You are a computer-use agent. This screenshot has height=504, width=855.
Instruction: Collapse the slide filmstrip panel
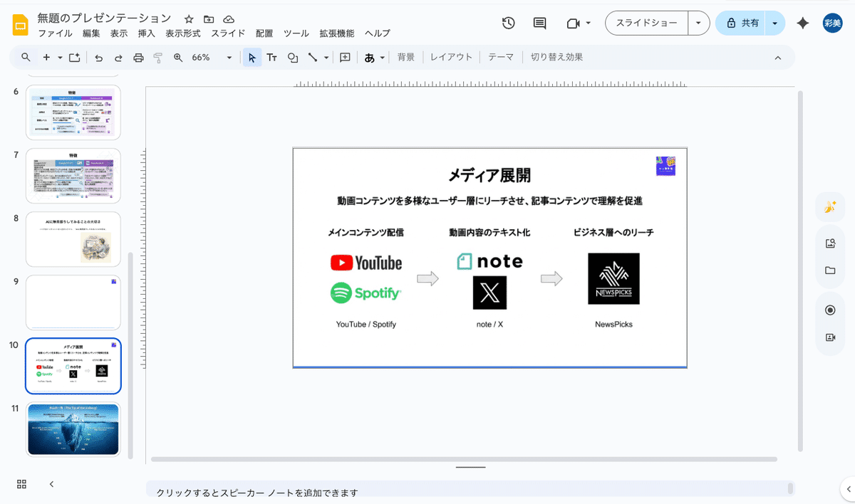[51, 484]
